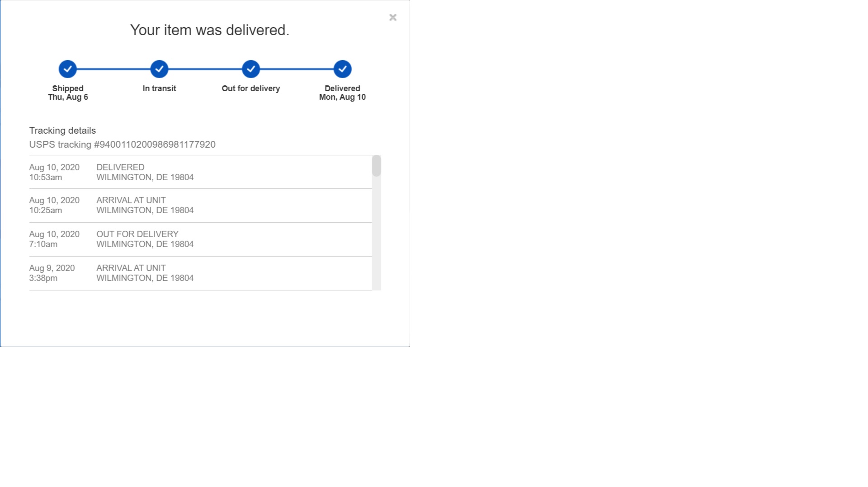Click the In transit checkmark icon

(159, 69)
